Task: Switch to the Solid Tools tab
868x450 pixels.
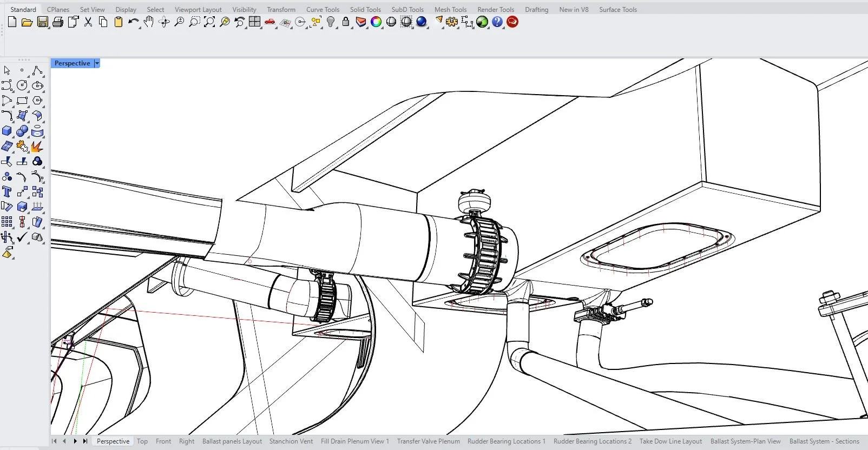Action: tap(365, 9)
